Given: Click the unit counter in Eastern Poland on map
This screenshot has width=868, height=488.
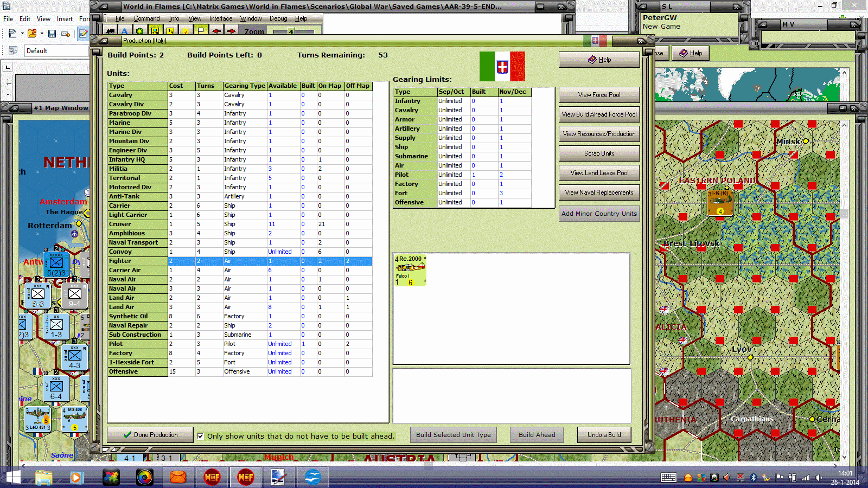Looking at the screenshot, I should click(720, 203).
